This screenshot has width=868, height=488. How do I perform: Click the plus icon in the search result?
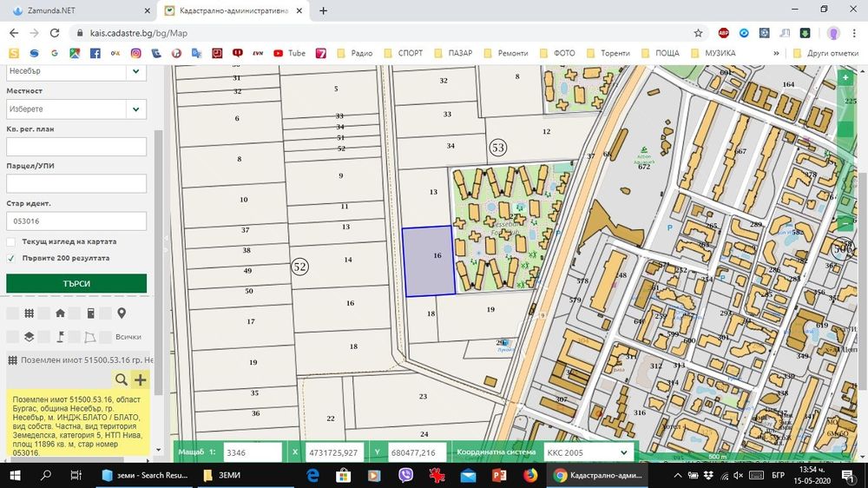(x=140, y=379)
